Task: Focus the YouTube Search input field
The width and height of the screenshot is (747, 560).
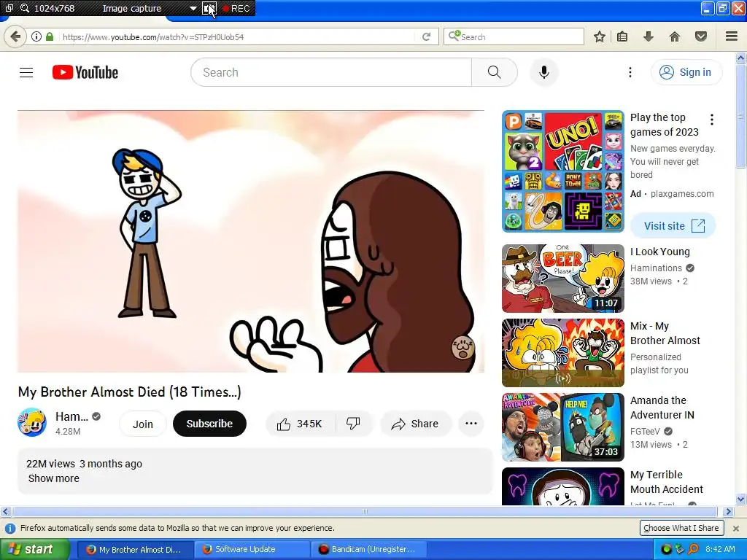Action: tap(331, 72)
